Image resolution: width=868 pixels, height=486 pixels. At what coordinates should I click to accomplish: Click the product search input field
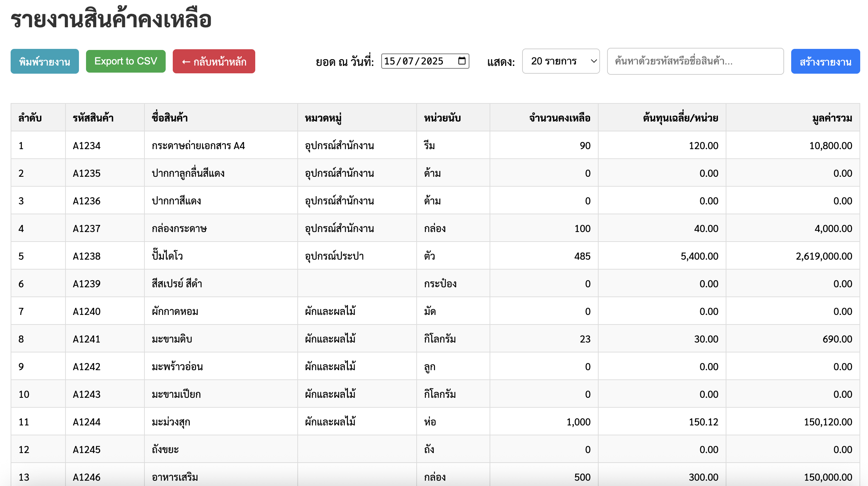[x=695, y=61]
